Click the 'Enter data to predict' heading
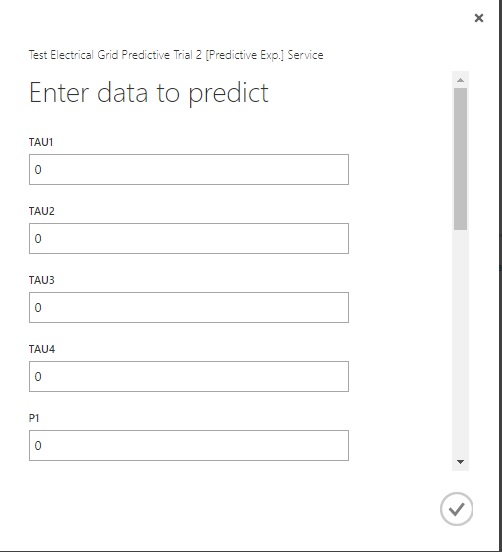Viewport: 502px width, 552px height. [149, 93]
